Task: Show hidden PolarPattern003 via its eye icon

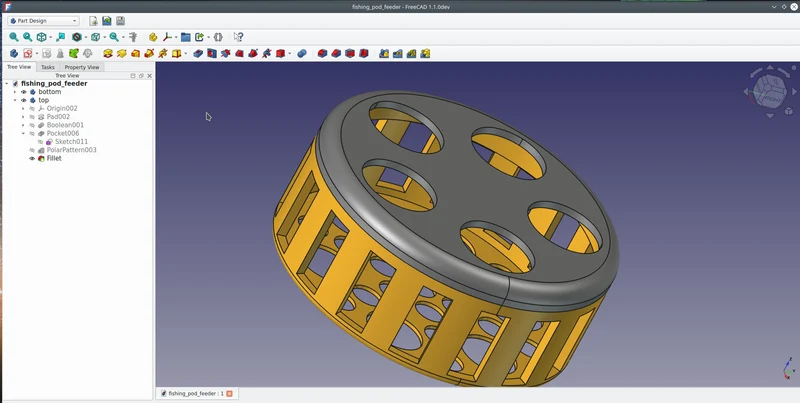Action: 32,150
